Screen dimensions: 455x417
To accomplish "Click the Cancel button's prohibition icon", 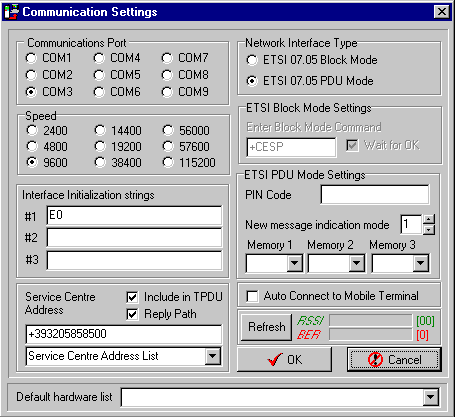I will coord(375,359).
